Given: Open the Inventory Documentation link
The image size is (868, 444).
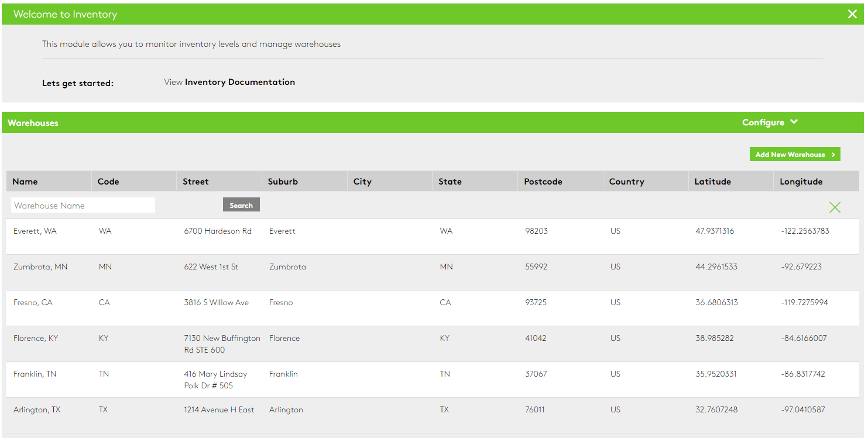Looking at the screenshot, I should click(239, 82).
